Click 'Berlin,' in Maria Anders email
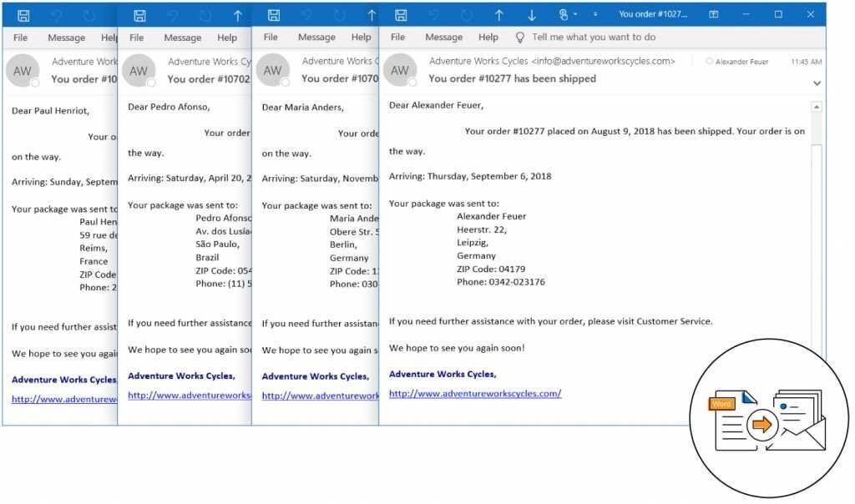 [343, 244]
